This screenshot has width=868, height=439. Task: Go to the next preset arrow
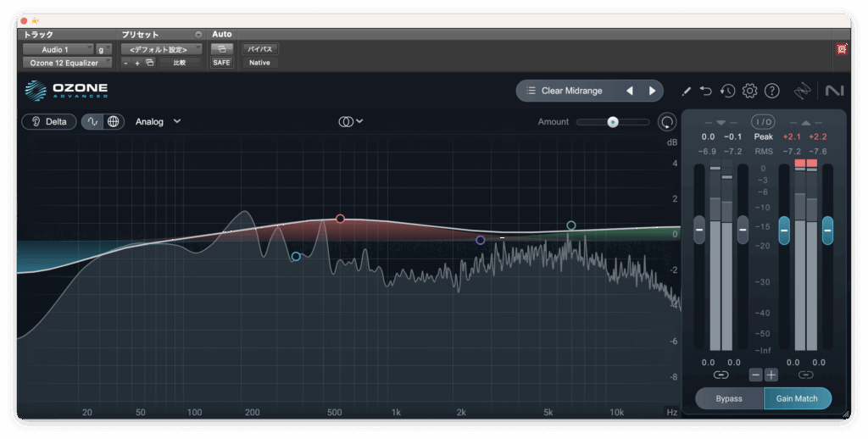click(x=652, y=91)
